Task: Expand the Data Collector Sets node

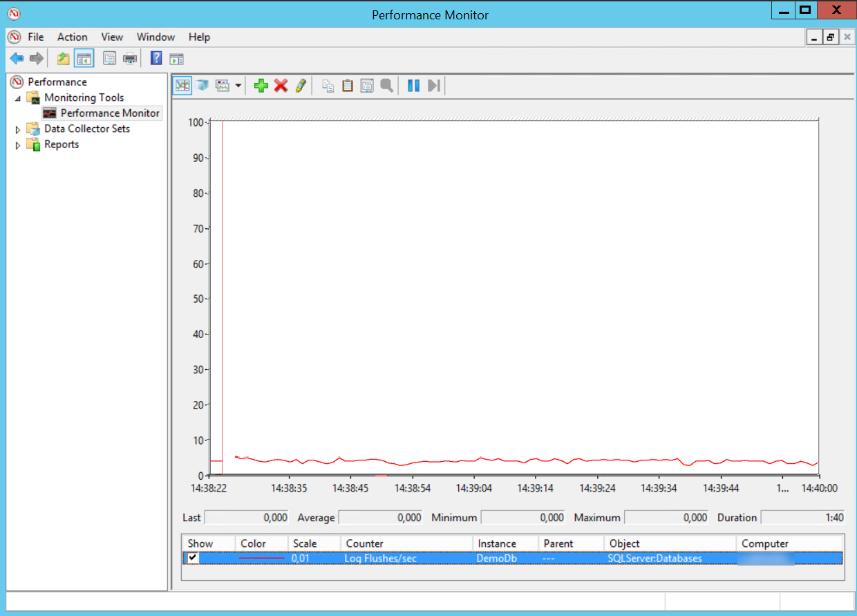Action: pyautogui.click(x=18, y=129)
